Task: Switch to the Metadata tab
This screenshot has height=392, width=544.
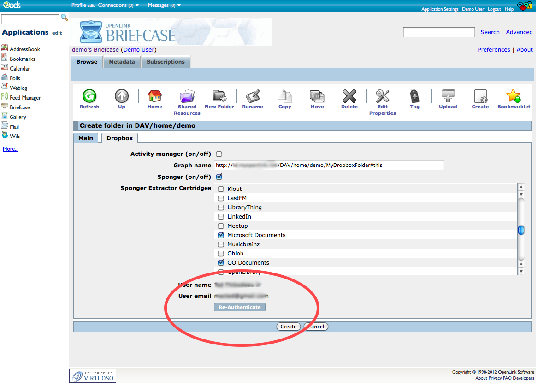Action: [x=122, y=62]
